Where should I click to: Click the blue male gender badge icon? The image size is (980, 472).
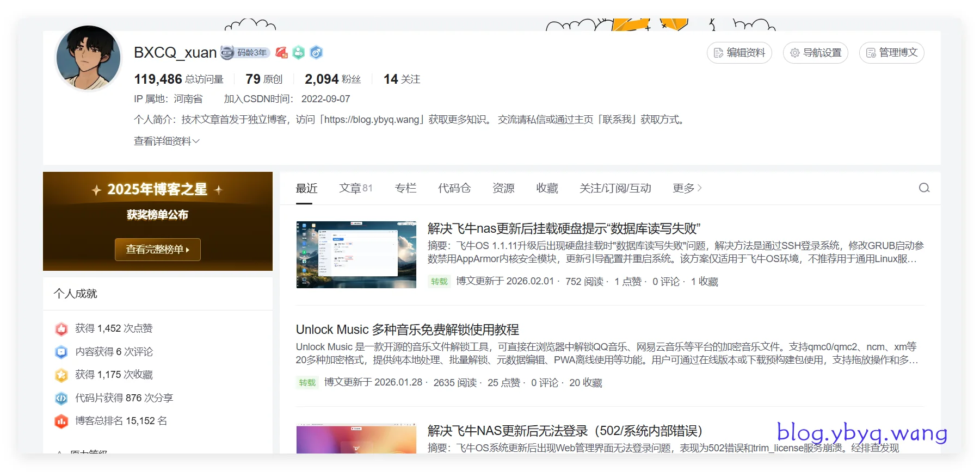click(x=316, y=53)
